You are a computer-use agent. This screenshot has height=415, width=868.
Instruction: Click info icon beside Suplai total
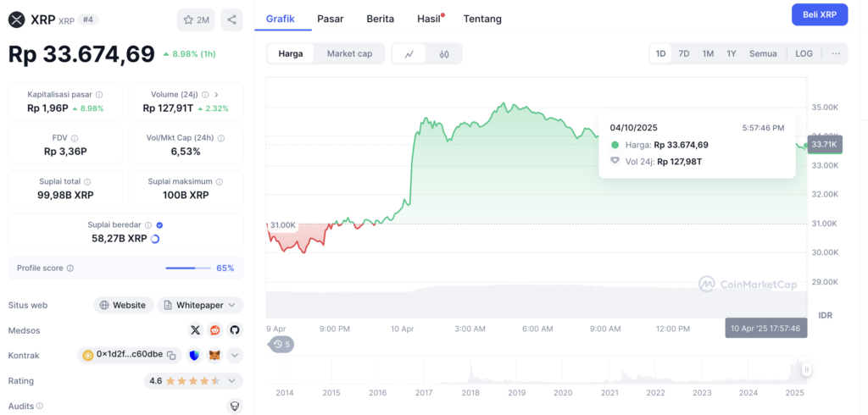pyautogui.click(x=87, y=181)
